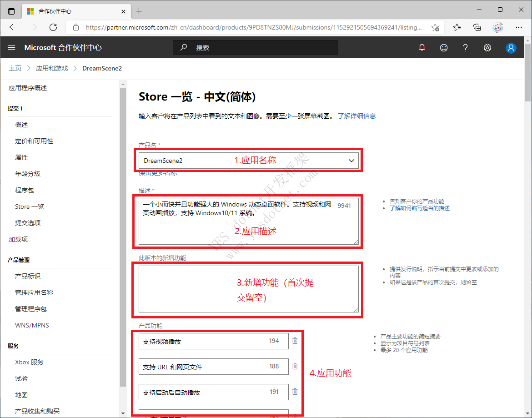Image resolution: width=532 pixels, height=418 pixels.
Task: Open browser profile picture
Action: tap(498, 27)
